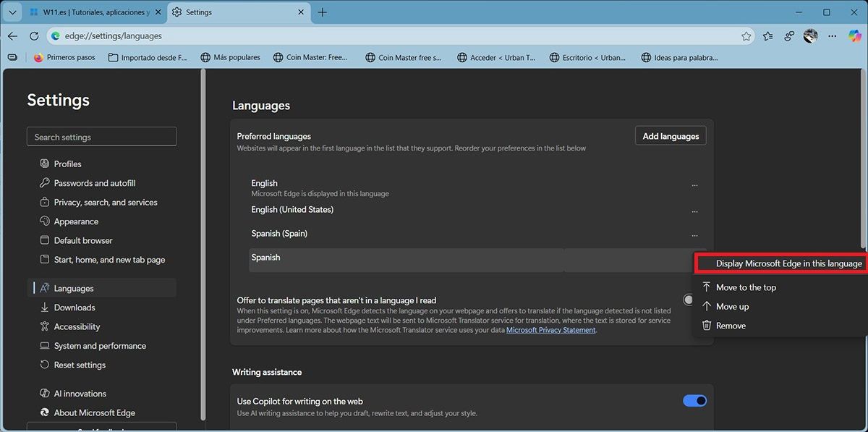868x432 pixels.
Task: Click the back navigation arrow
Action: (12, 35)
